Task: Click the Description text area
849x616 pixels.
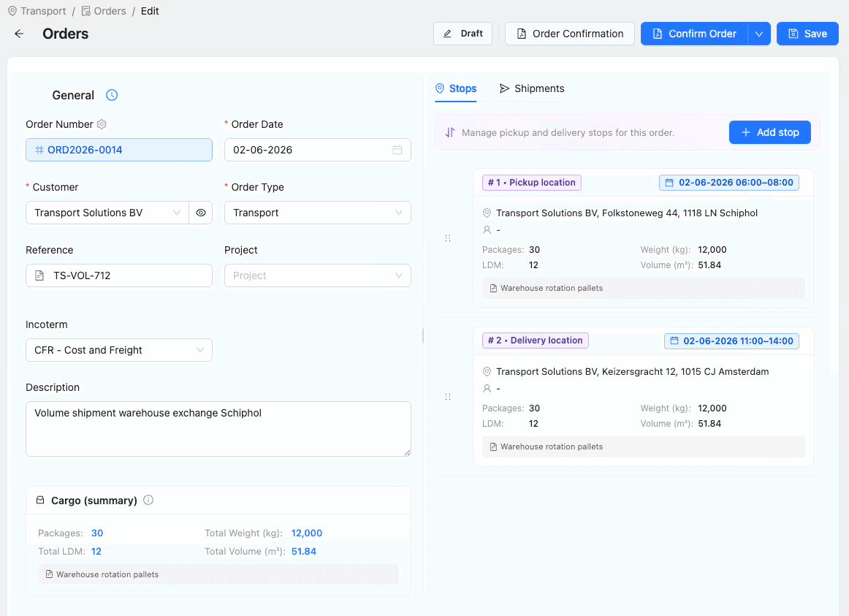Action: 218,429
